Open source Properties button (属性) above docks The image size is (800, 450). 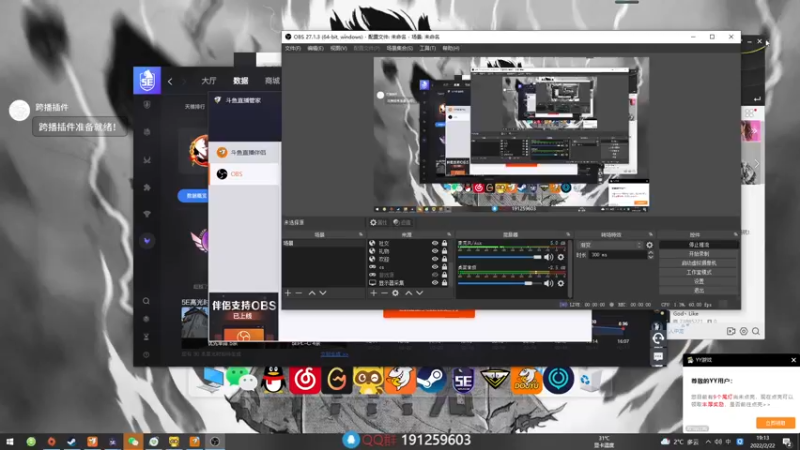[x=379, y=222]
